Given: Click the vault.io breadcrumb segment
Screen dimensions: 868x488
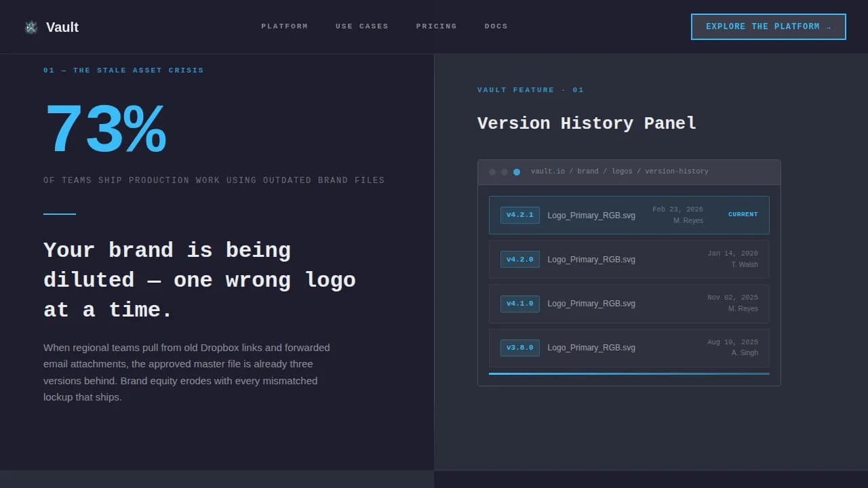Looking at the screenshot, I should coord(548,171).
